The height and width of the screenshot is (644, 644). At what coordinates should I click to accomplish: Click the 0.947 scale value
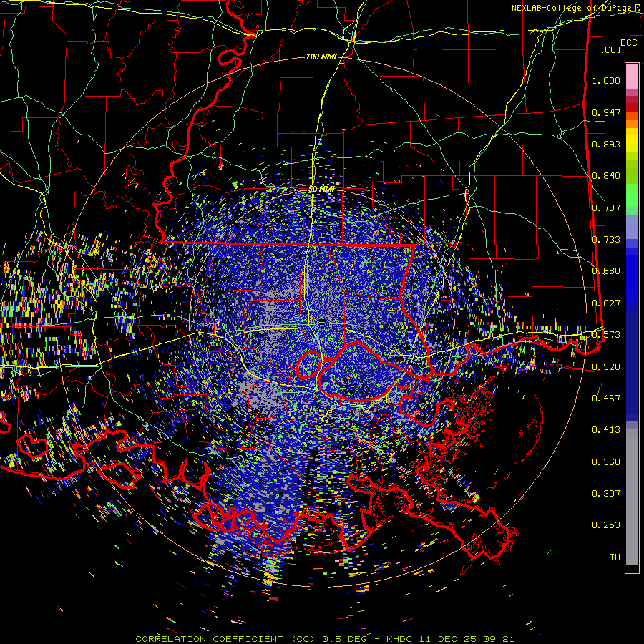coord(606,112)
